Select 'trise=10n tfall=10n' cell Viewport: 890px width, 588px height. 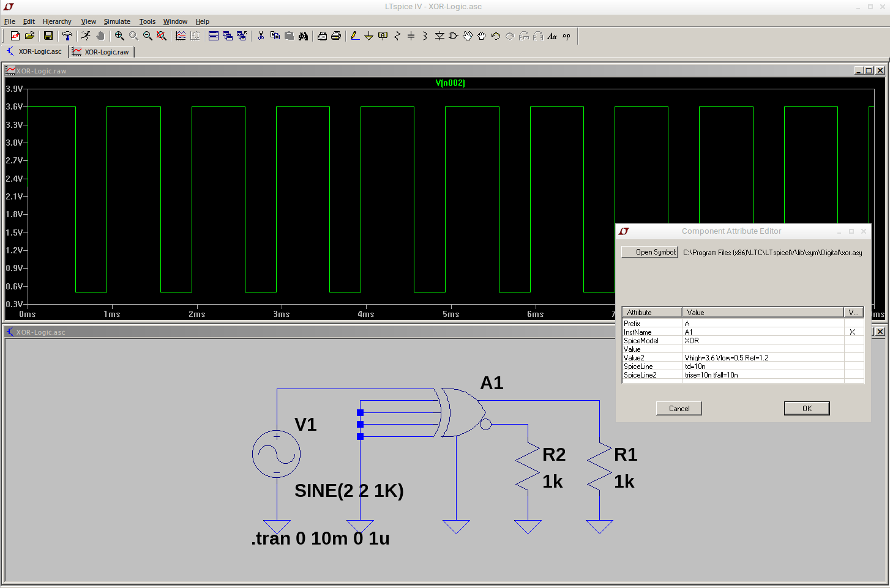763,375
